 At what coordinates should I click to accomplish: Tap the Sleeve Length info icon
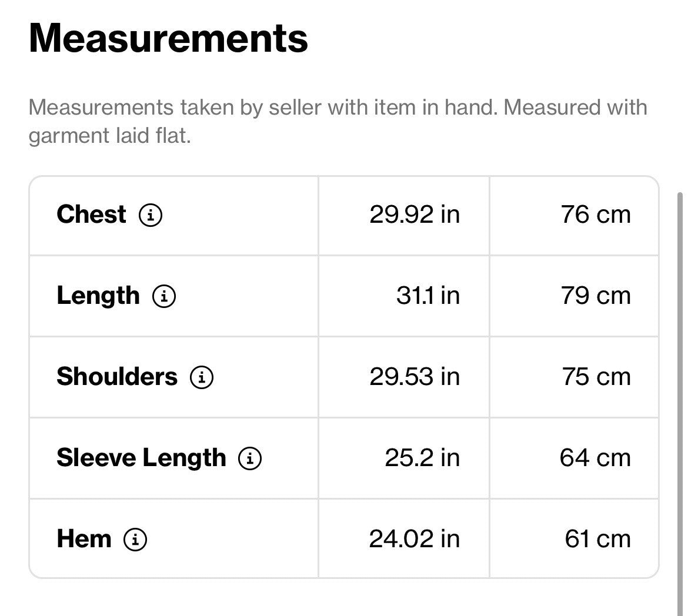point(250,458)
